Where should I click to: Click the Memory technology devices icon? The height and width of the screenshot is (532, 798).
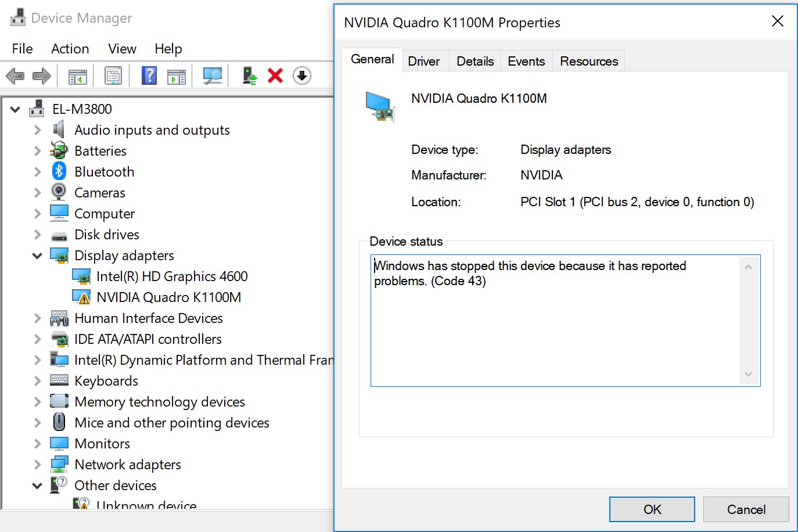(59, 401)
